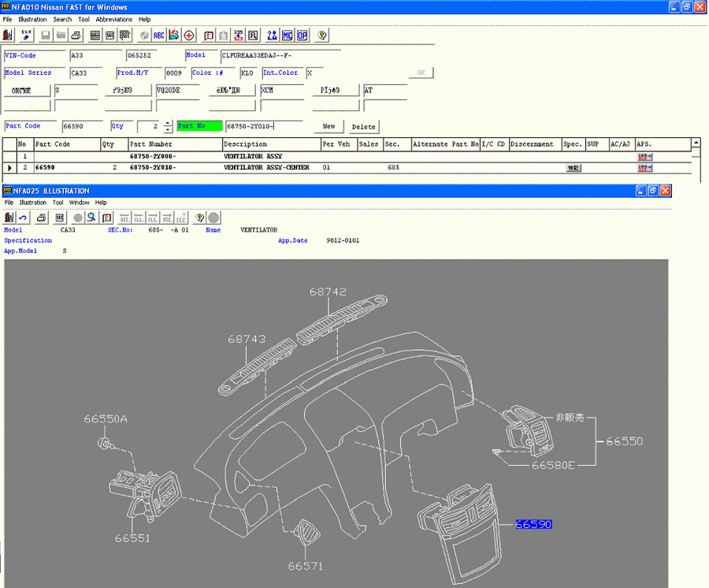Click the button left of the AT field
Image resolution: width=709 pixels, height=588 pixels.
coord(336,91)
